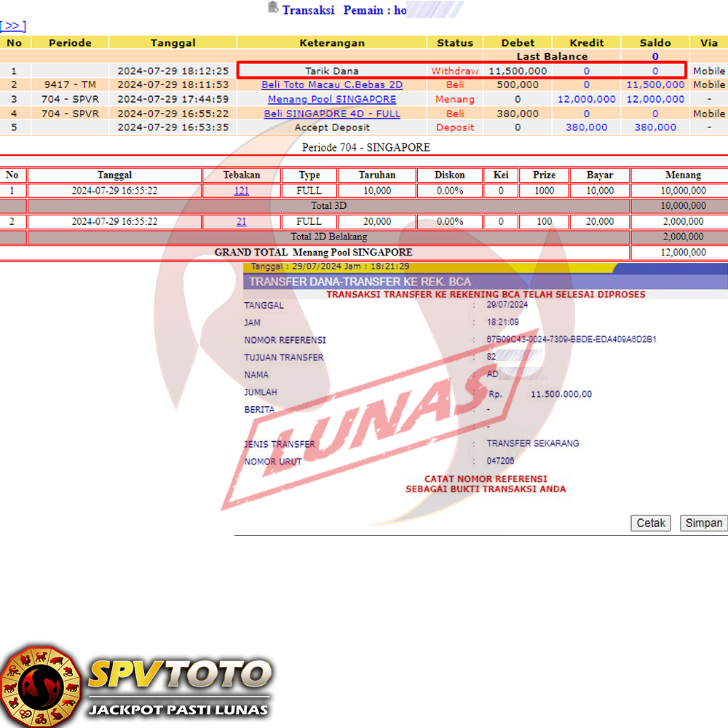Click the Last Balance value 0

click(x=655, y=57)
